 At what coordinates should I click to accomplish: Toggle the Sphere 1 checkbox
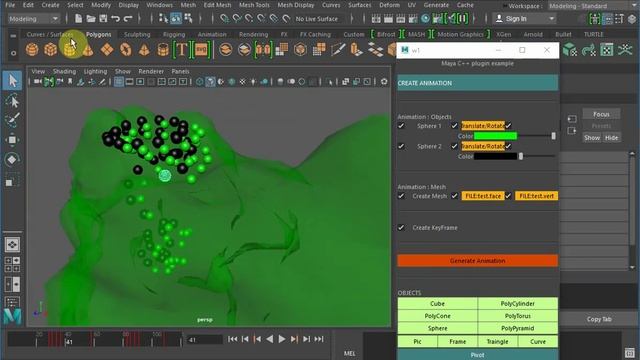[x=401, y=126]
